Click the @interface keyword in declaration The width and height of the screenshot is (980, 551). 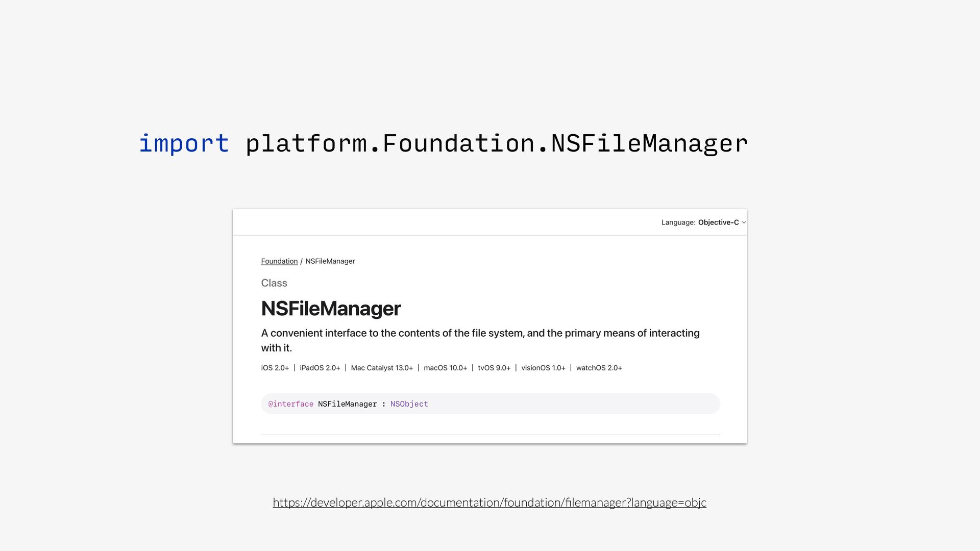[291, 404]
